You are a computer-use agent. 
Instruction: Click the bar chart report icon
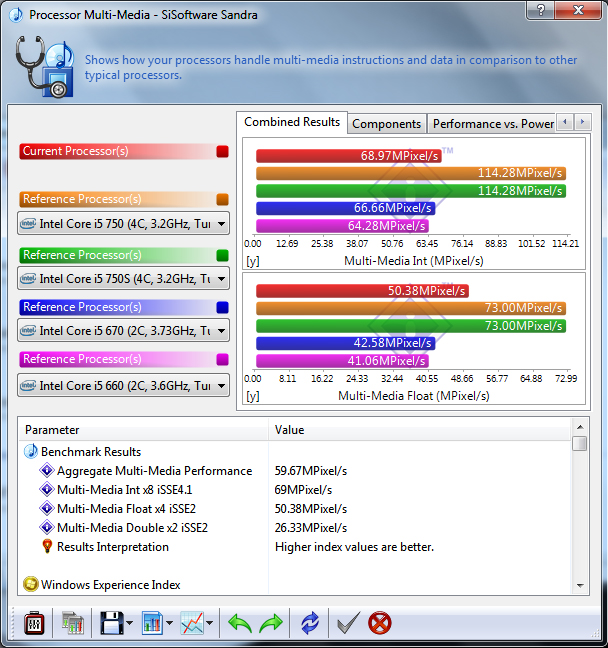[x=152, y=623]
